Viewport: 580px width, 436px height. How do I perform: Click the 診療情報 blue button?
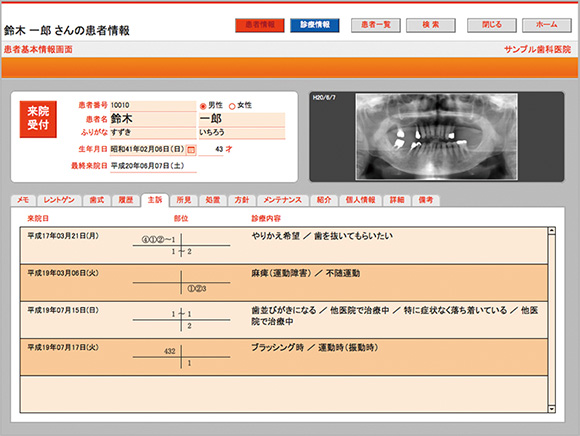(315, 25)
